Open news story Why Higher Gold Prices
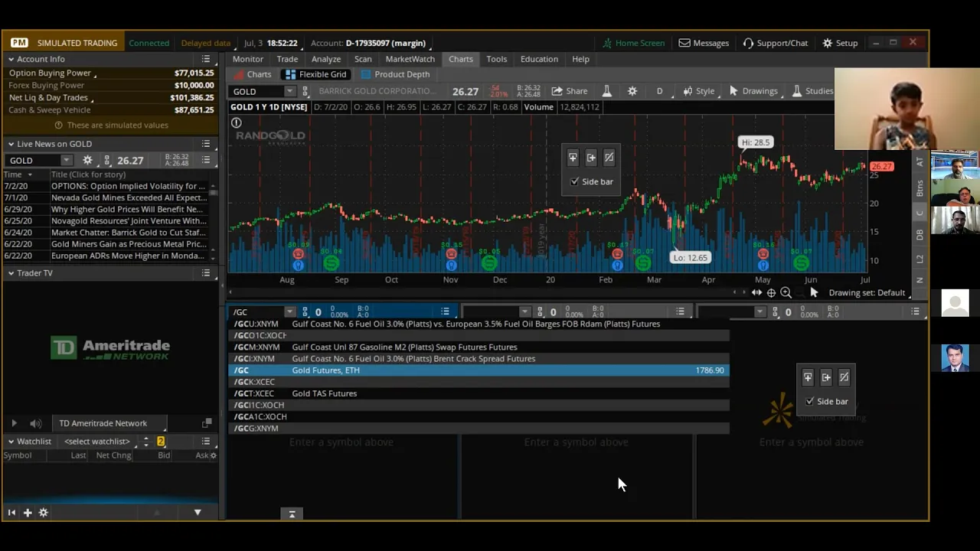This screenshot has height=551, width=980. [127, 209]
